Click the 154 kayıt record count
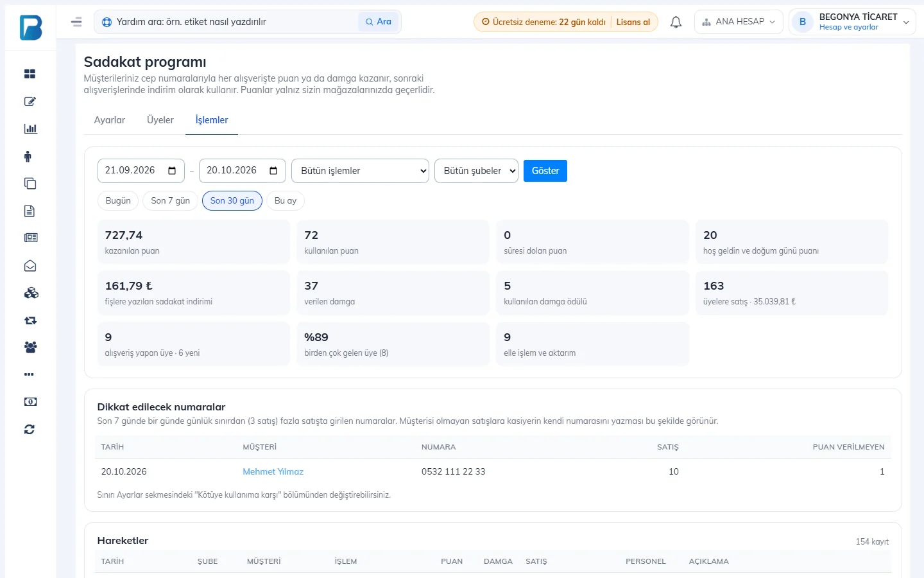 [872, 541]
